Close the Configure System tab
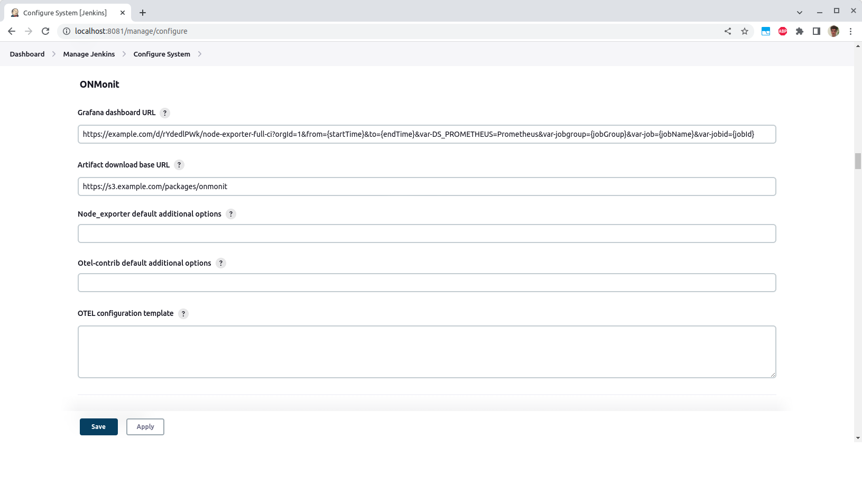 tap(123, 13)
